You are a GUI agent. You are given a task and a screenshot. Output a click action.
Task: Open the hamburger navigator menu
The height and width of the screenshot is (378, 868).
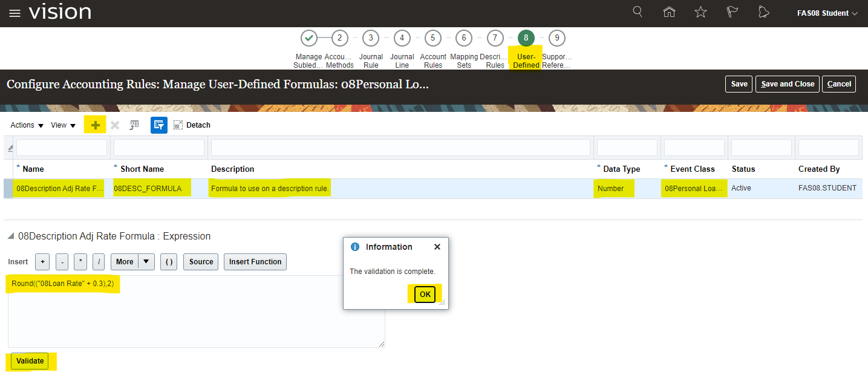click(x=15, y=13)
